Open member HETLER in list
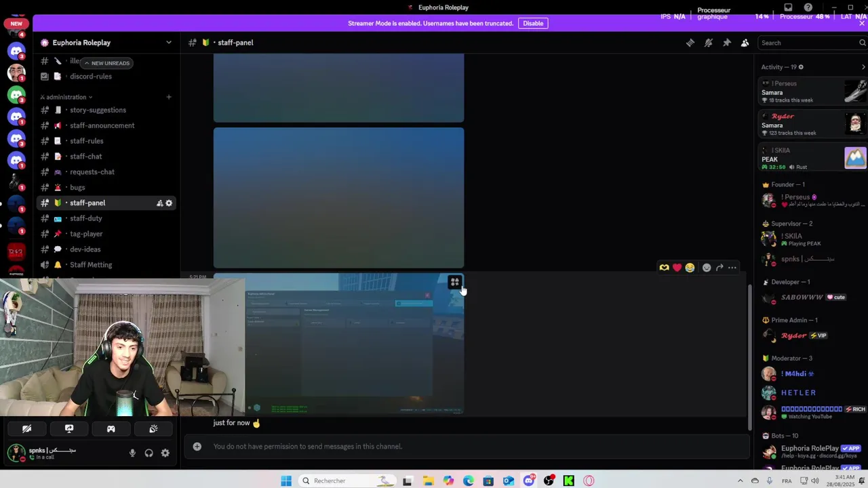The height and width of the screenshot is (488, 868). pyautogui.click(x=812, y=392)
